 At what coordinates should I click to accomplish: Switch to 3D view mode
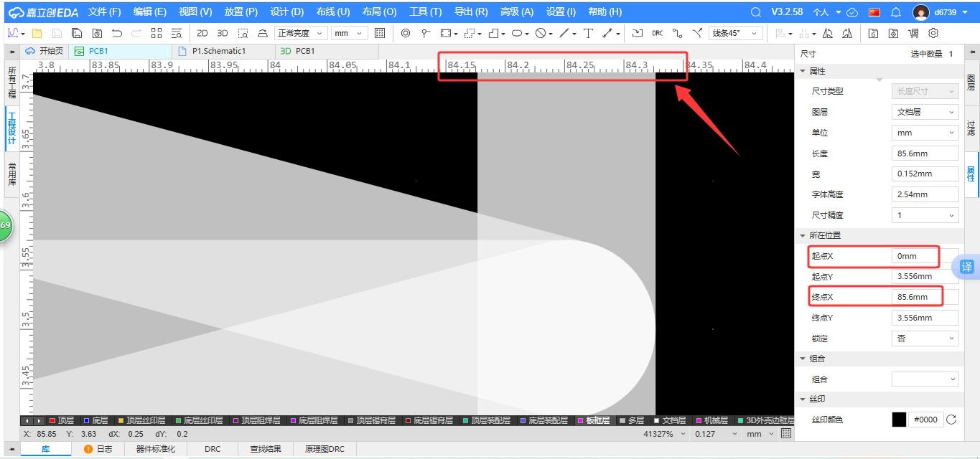pyautogui.click(x=223, y=33)
